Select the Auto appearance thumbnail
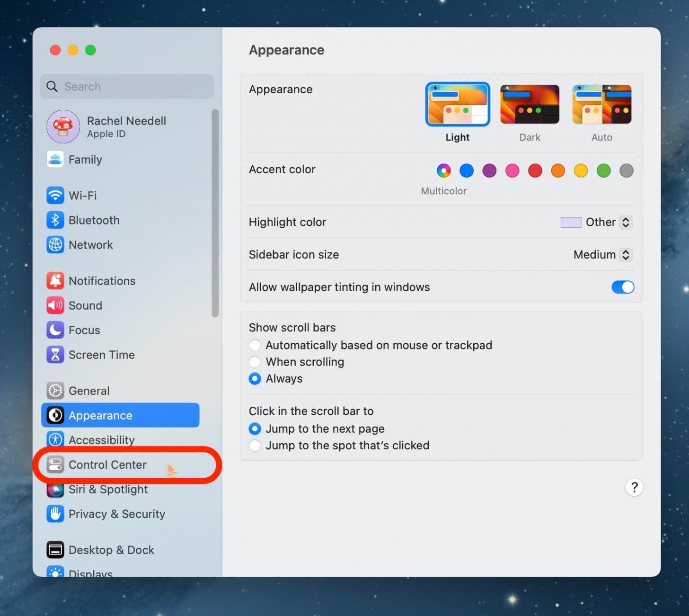Image resolution: width=689 pixels, height=616 pixels. 602,104
